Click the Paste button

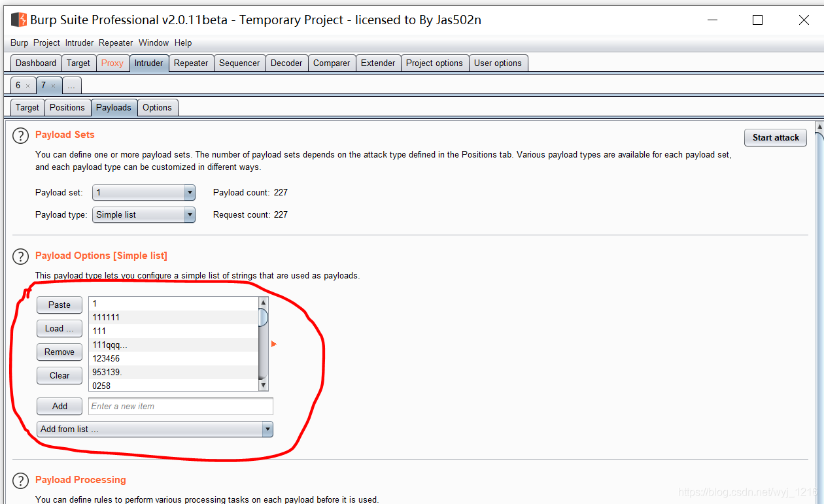click(x=60, y=305)
